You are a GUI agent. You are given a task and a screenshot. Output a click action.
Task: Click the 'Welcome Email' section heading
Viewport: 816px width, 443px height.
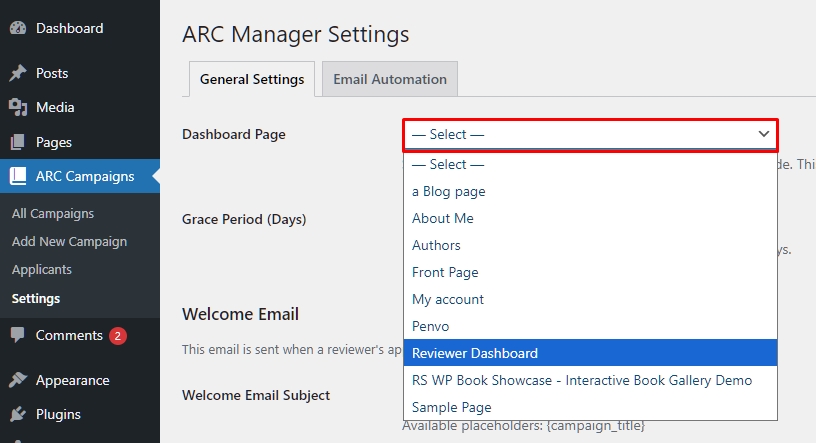pos(240,314)
